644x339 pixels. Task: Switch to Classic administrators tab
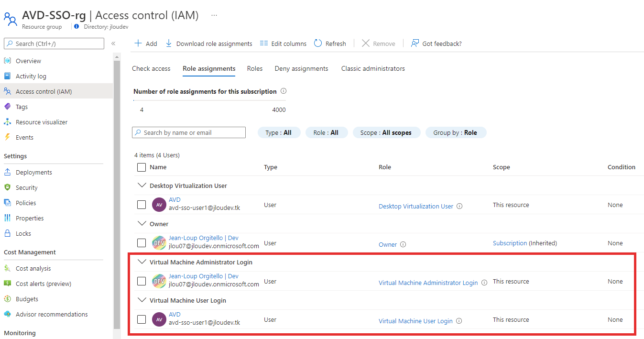pos(373,68)
